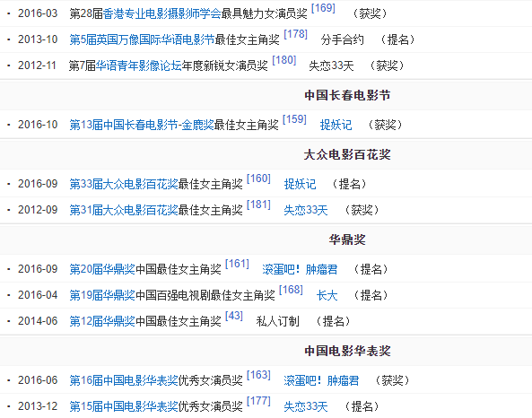Screen dimensions: 532x418
Task: Open 捉妖记 link in the 2016-09 百花奖 row
Action: click(300, 184)
